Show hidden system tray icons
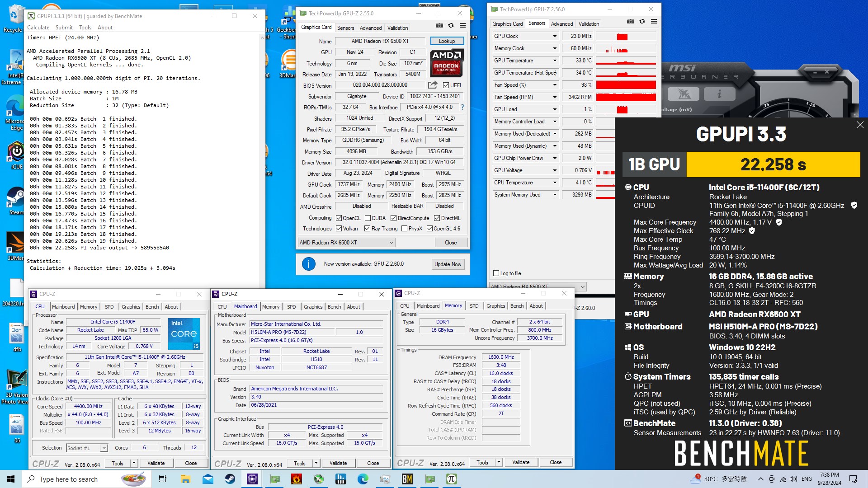This screenshot has width=868, height=488. click(760, 479)
